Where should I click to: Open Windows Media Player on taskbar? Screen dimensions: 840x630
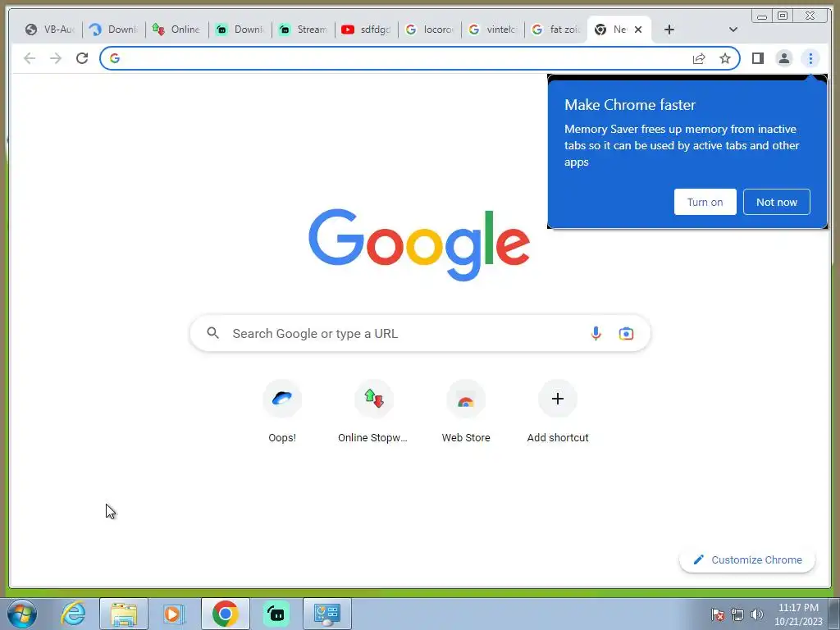click(173, 614)
